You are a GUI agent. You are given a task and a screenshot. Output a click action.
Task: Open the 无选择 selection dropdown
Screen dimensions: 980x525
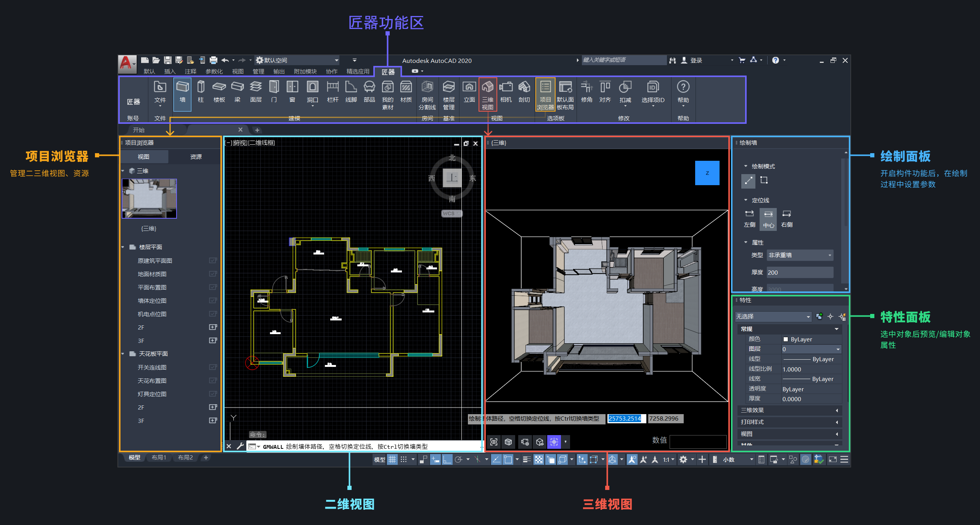[773, 317]
